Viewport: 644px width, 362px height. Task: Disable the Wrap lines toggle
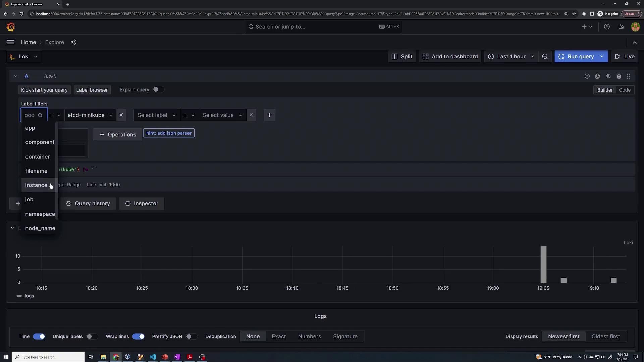pos(138,336)
